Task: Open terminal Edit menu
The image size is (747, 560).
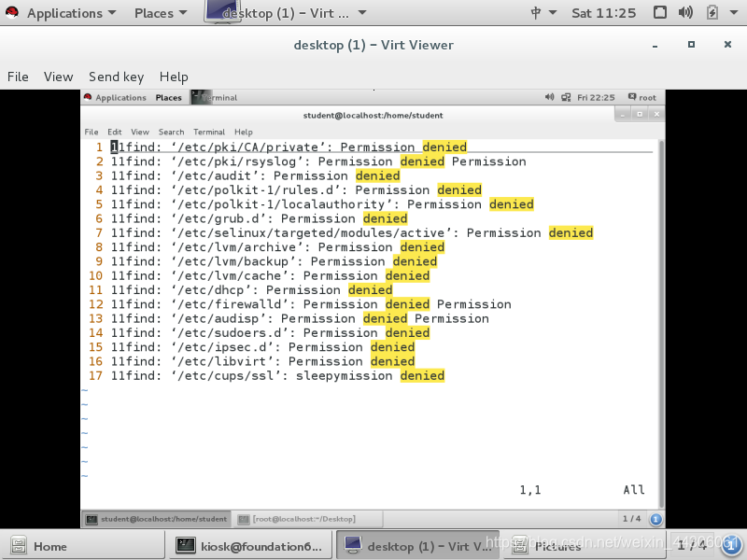Action: pos(114,132)
